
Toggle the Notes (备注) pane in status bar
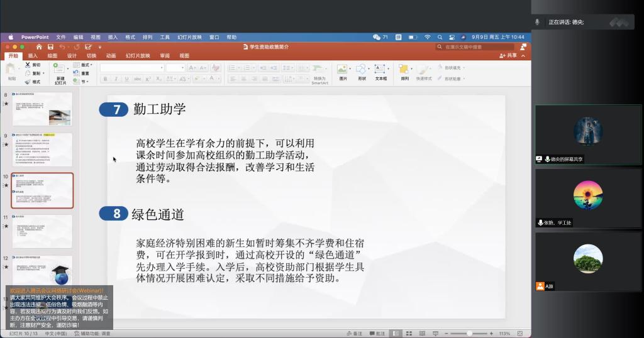click(355, 334)
